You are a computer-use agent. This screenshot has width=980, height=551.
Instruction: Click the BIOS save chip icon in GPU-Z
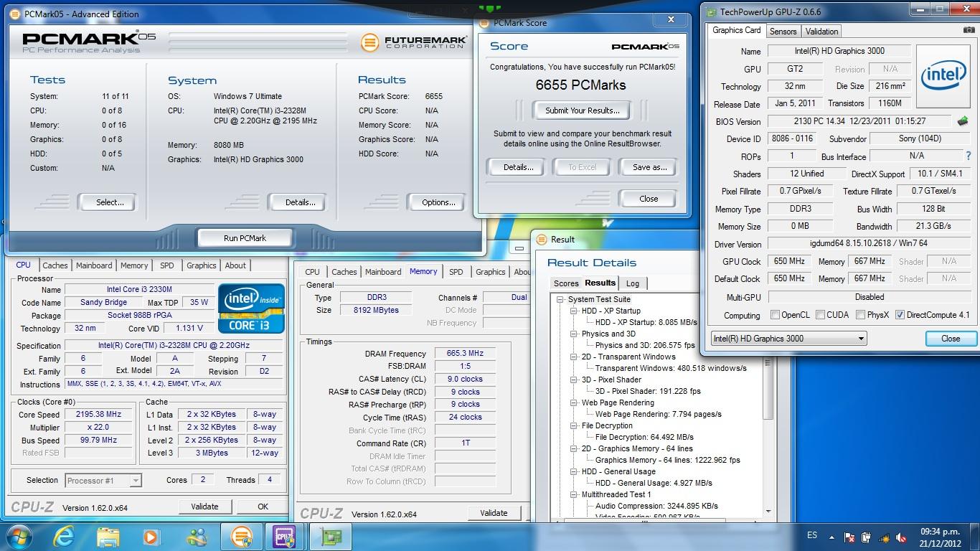click(963, 121)
